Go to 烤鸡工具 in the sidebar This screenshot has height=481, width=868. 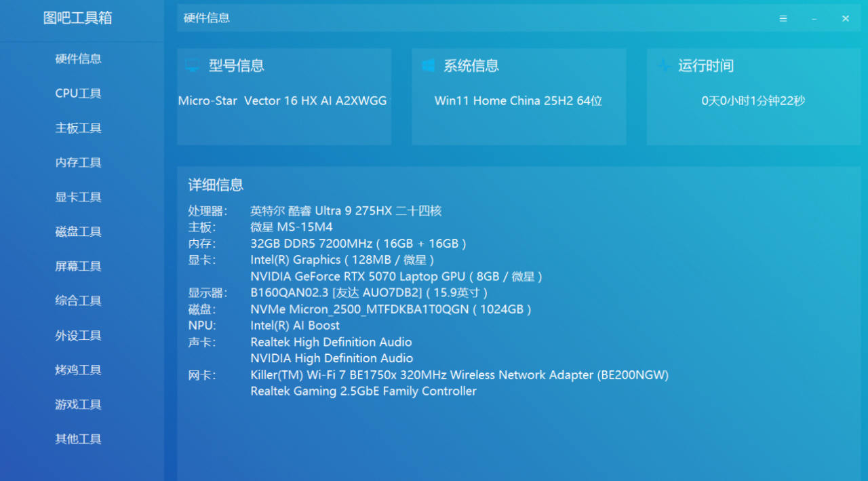pos(79,370)
